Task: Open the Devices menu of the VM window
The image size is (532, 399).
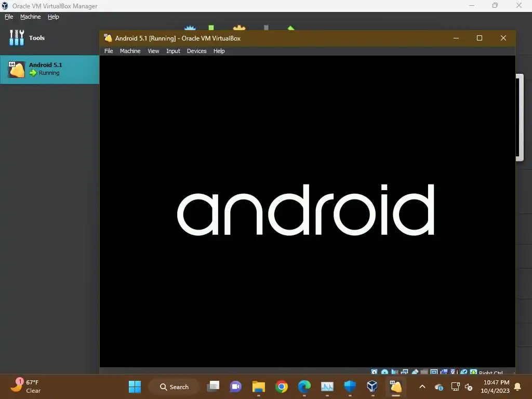Action: tap(196, 51)
